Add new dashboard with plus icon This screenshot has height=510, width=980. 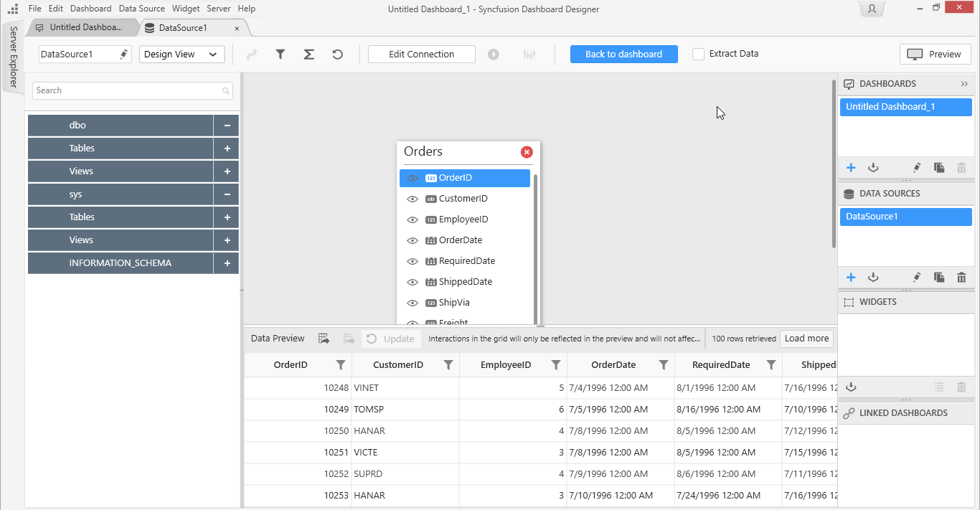[851, 168]
